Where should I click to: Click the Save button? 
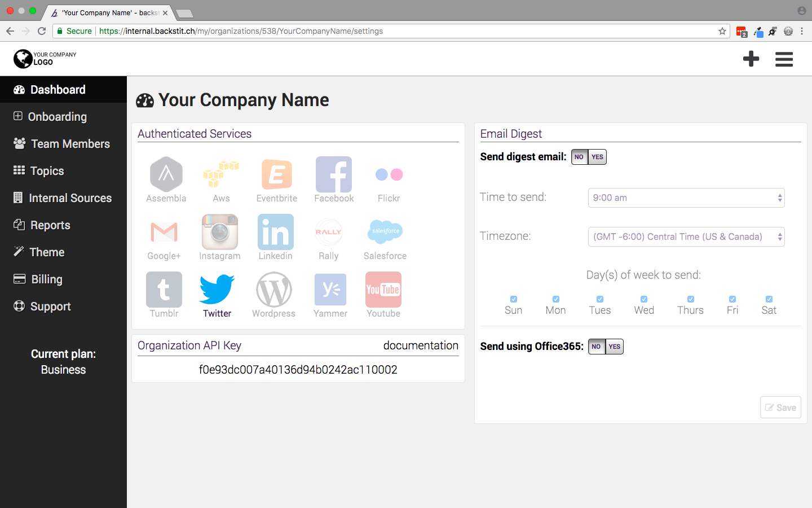[780, 408]
